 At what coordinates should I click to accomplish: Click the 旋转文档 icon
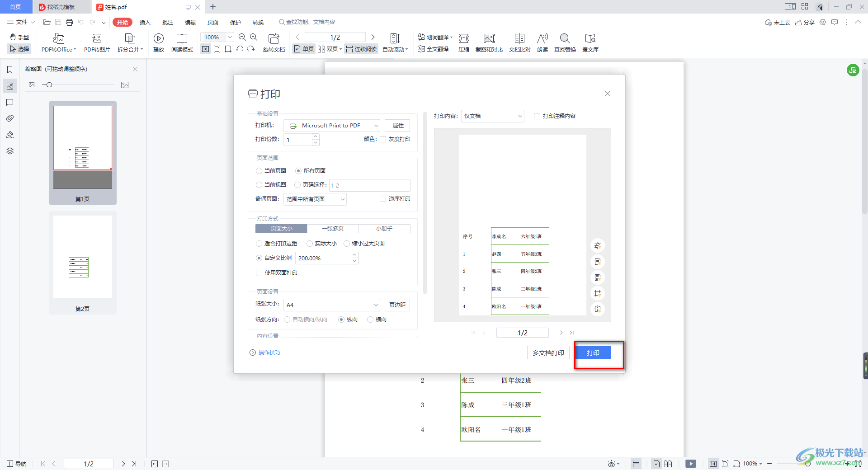(x=274, y=38)
